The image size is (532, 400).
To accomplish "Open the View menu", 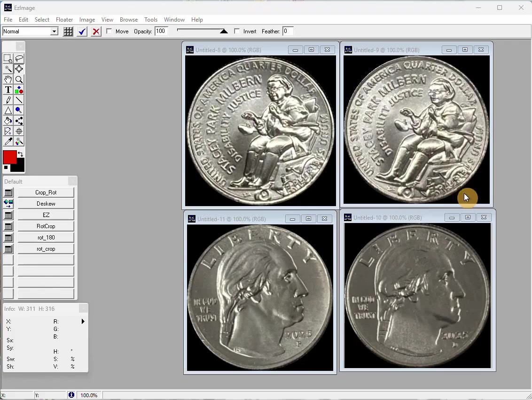I will click(107, 20).
